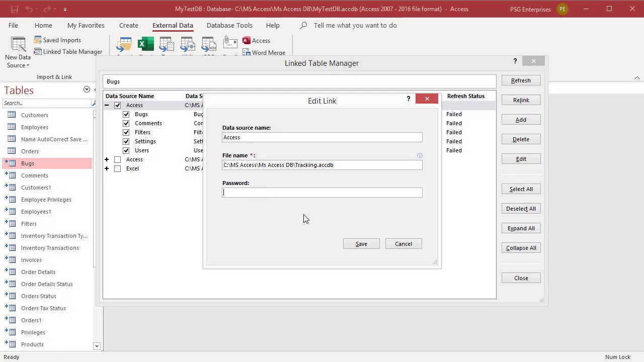Click the Tell me search magnifier

[303, 26]
